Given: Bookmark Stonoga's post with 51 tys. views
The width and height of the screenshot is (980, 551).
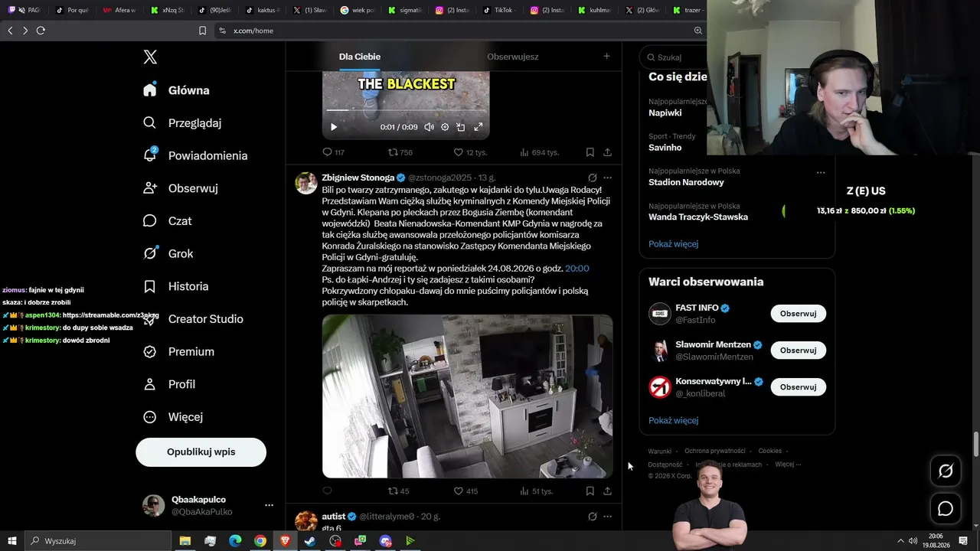Looking at the screenshot, I should click(590, 491).
